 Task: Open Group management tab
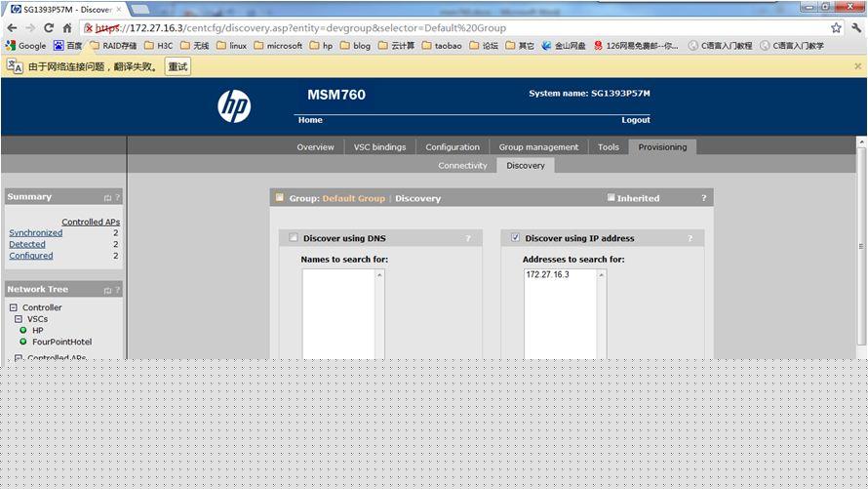coord(538,146)
